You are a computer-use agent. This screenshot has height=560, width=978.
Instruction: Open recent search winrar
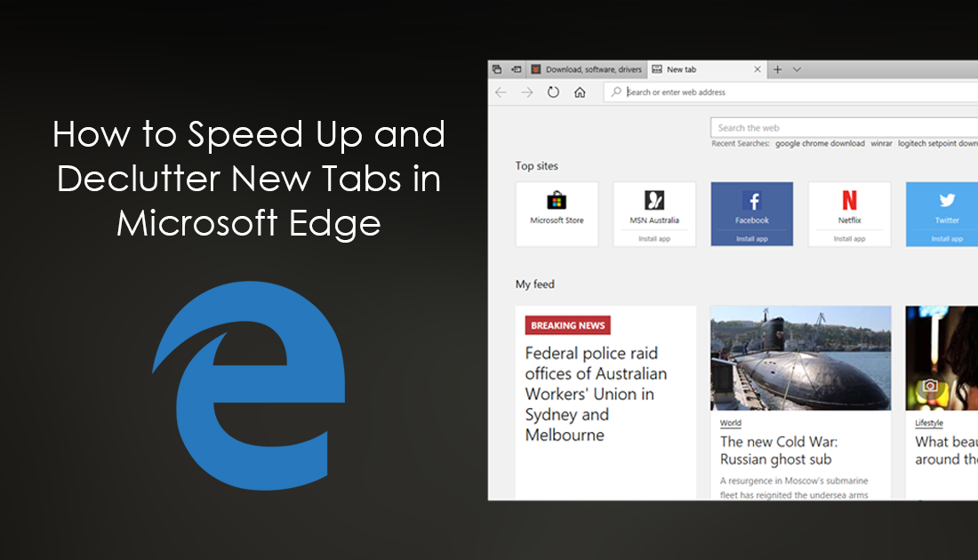(x=881, y=143)
